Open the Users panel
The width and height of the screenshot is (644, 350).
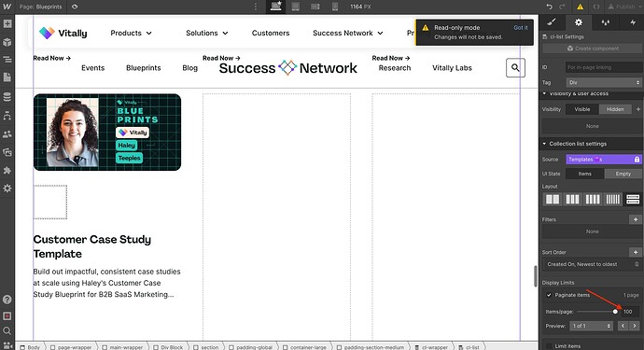[7, 133]
